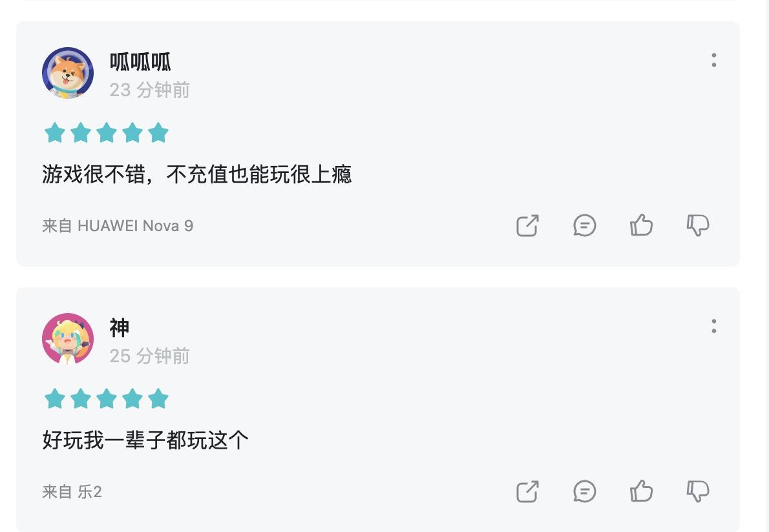Open more options for 神's review

713,326
